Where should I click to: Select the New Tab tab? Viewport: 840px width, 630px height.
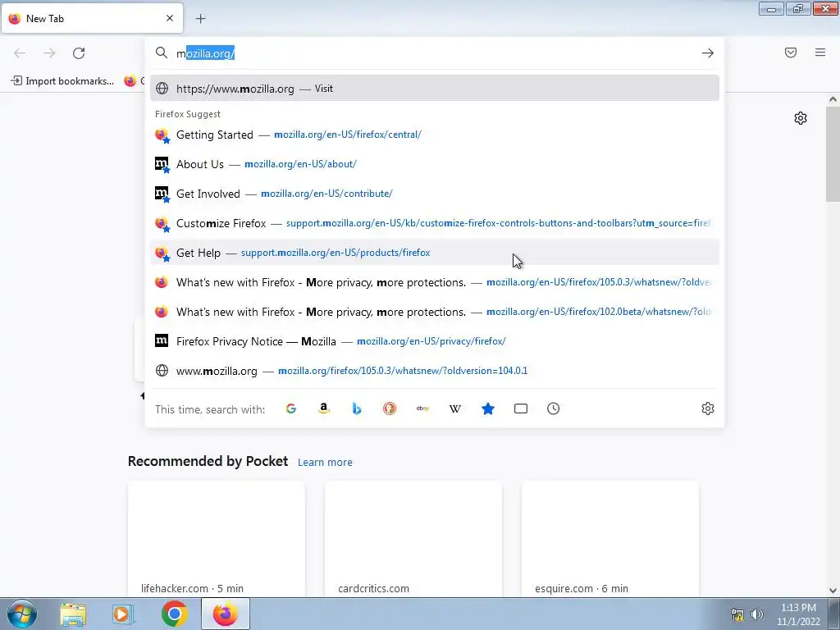[x=92, y=18]
